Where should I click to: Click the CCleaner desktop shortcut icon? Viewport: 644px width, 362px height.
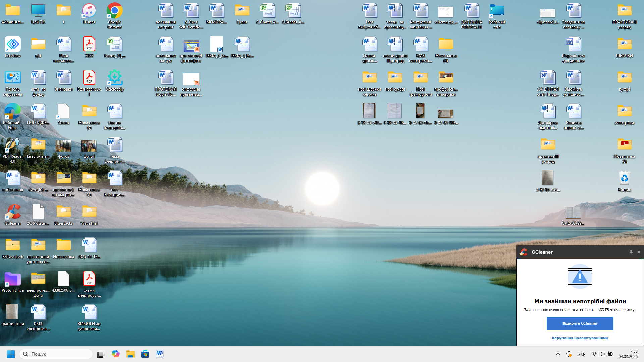click(x=13, y=213)
